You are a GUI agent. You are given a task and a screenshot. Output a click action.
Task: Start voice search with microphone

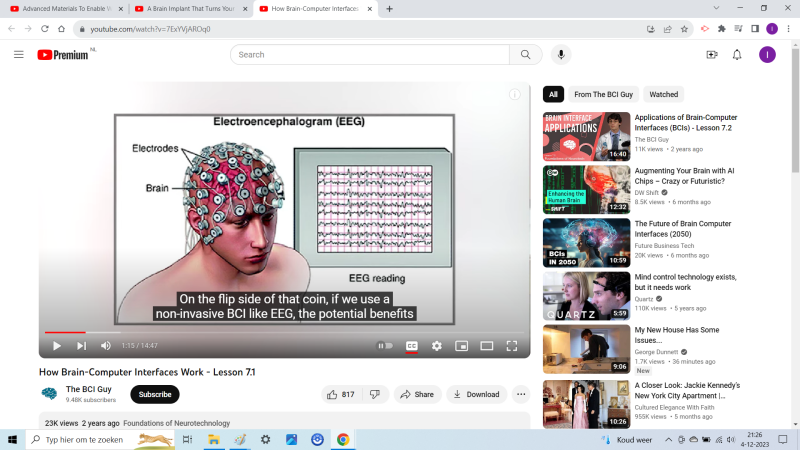click(561, 55)
